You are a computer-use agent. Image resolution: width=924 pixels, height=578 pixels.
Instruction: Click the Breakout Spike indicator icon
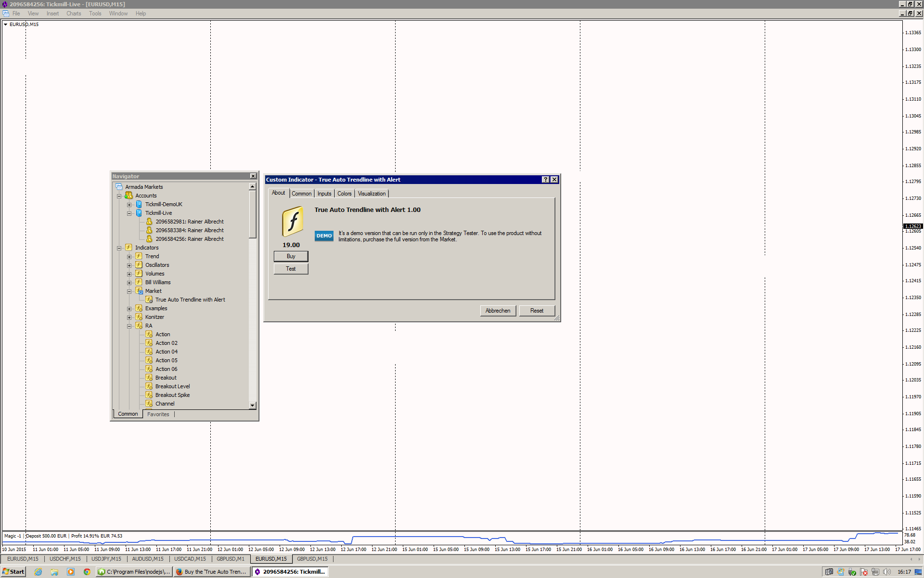pos(149,395)
